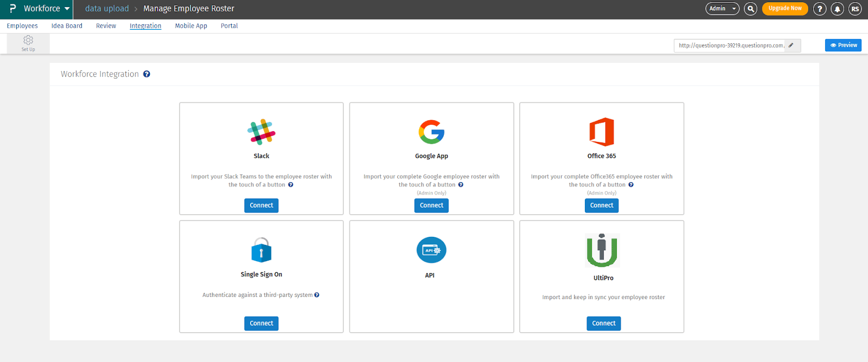Click the API integration icon
The image size is (868, 362).
(431, 250)
